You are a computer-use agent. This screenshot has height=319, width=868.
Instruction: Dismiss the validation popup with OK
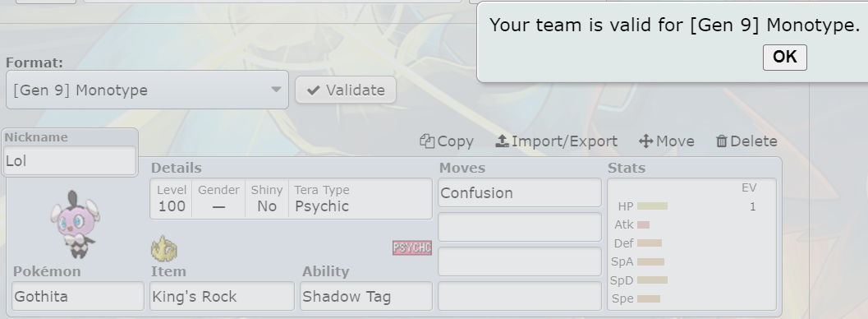pos(784,57)
